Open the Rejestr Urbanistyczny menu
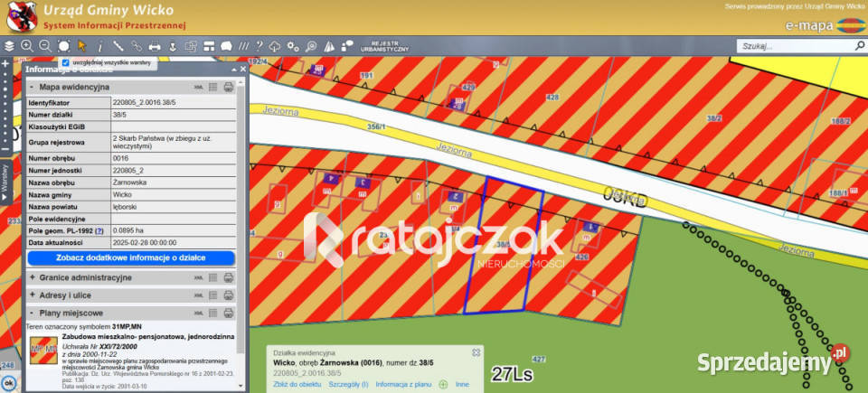This screenshot has width=868, height=393. coord(384,45)
